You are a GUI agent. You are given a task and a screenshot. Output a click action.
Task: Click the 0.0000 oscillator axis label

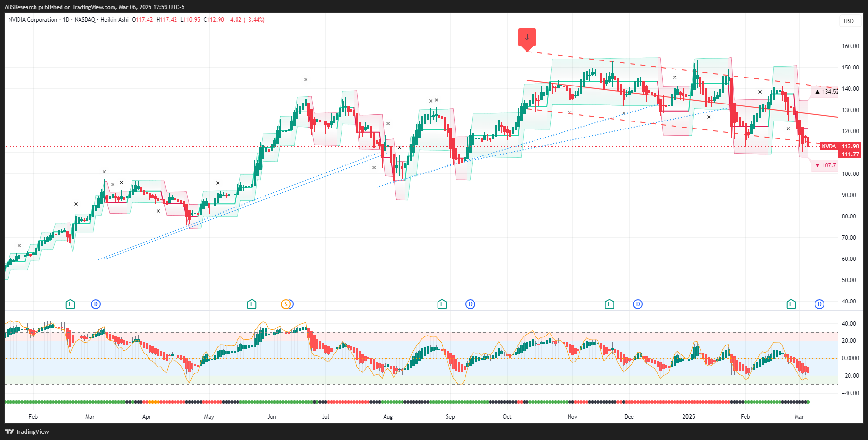pos(850,358)
